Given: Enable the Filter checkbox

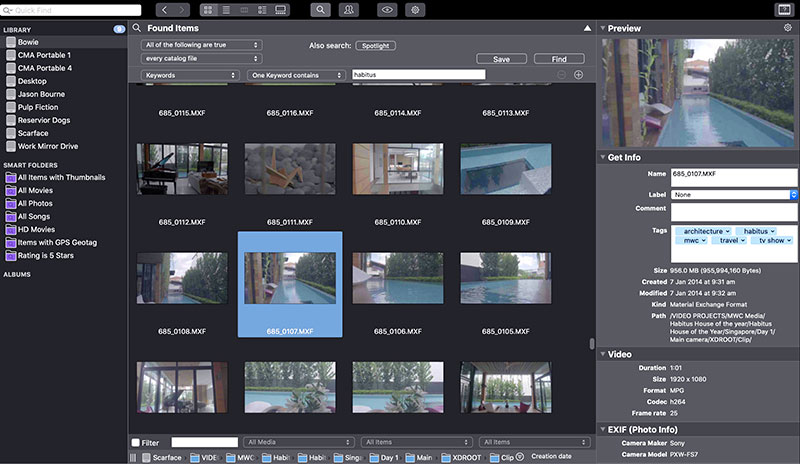Looking at the screenshot, I should (135, 443).
